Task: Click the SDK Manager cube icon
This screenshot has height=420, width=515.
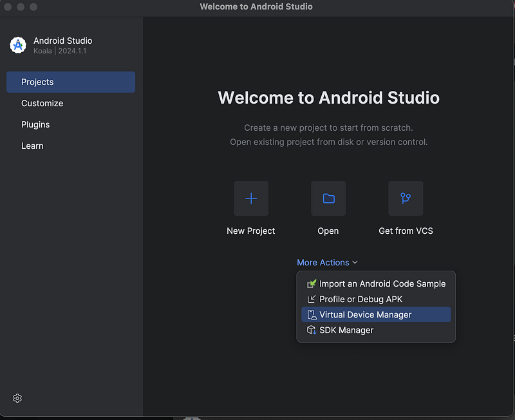Action: [x=312, y=330]
